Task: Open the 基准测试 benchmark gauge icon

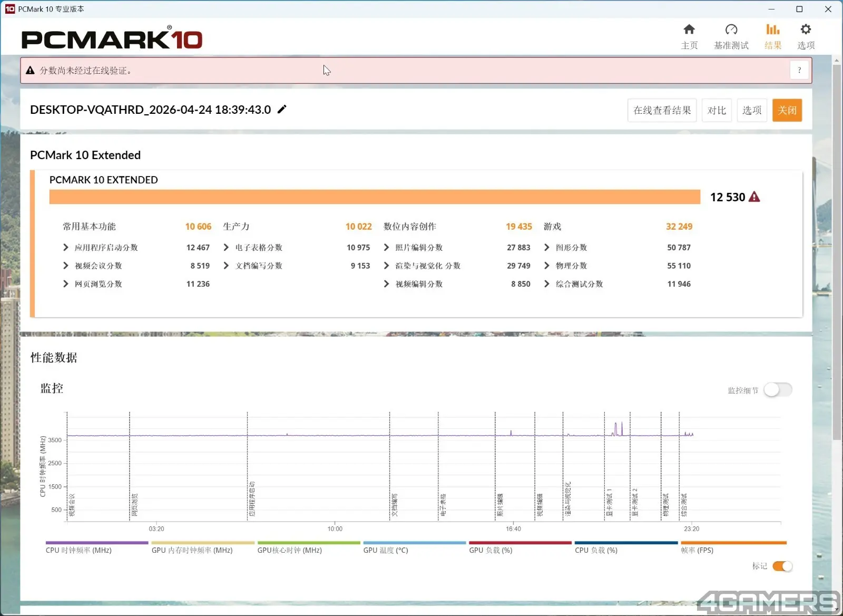Action: click(731, 30)
